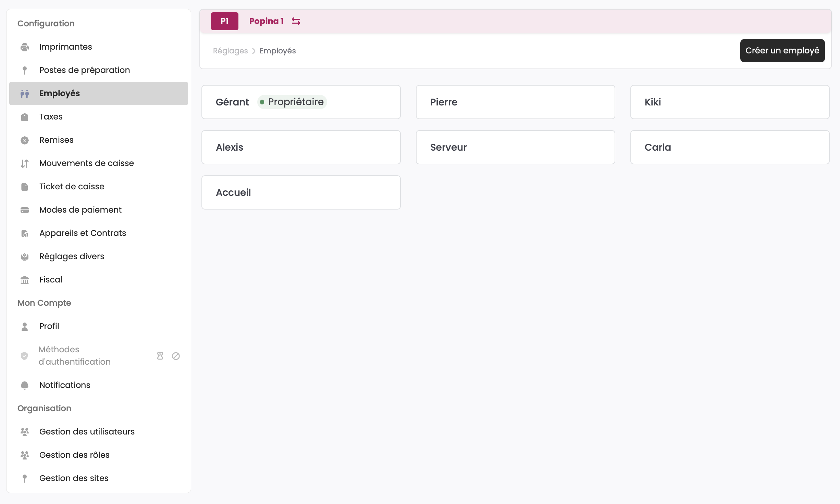Viewport: 840px width, 504px height.
Task: Open Popina 1 site switcher
Action: coord(267,21)
